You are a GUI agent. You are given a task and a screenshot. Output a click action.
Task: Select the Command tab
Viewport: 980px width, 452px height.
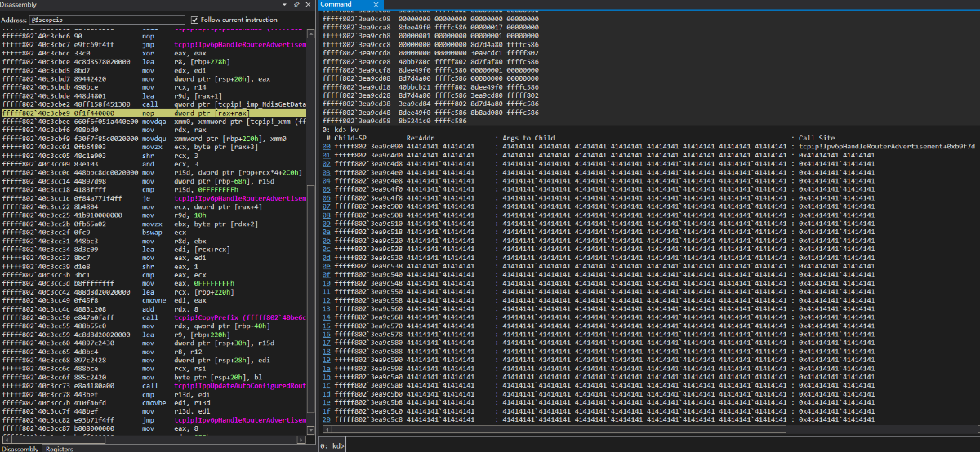(335, 5)
